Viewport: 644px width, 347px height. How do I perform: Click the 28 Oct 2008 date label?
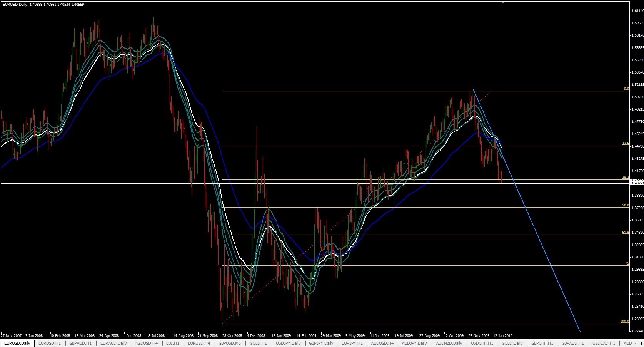pyautogui.click(x=232, y=335)
